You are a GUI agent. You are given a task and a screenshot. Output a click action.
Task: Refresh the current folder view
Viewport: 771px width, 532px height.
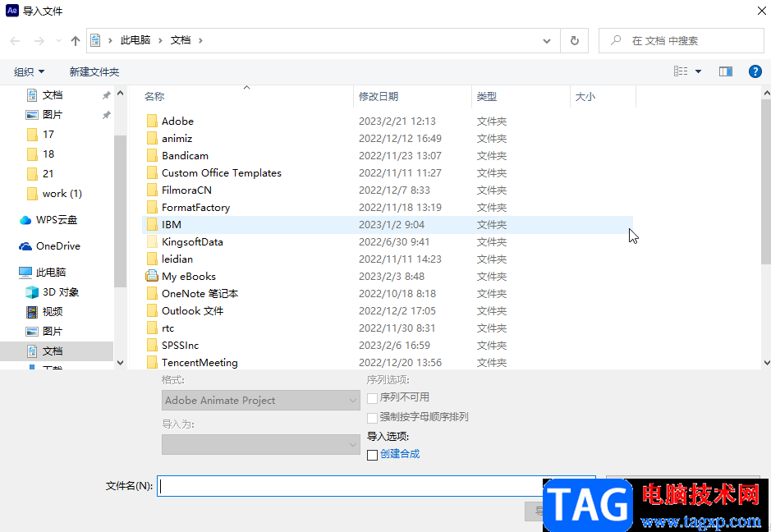pos(574,41)
